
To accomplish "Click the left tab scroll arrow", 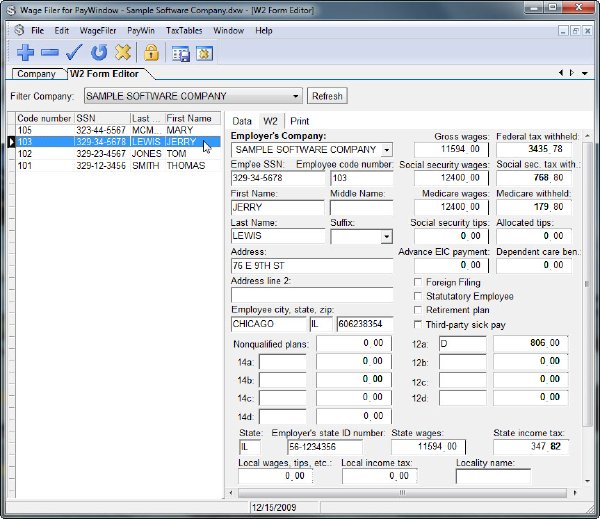I will pos(561,73).
